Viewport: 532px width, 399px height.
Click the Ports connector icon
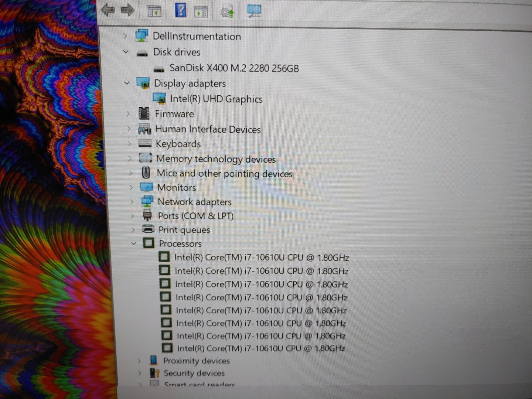(147, 215)
